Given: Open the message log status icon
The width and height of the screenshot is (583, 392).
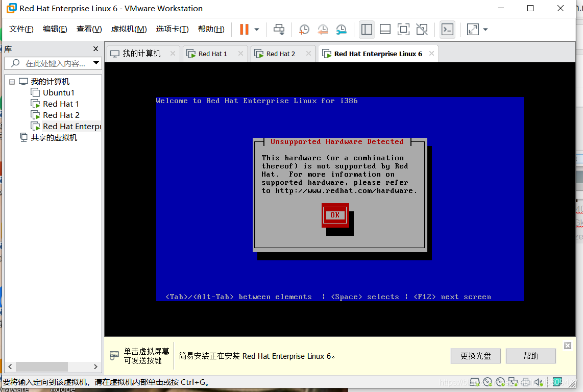Looking at the screenshot, I should pyautogui.click(x=557, y=382).
